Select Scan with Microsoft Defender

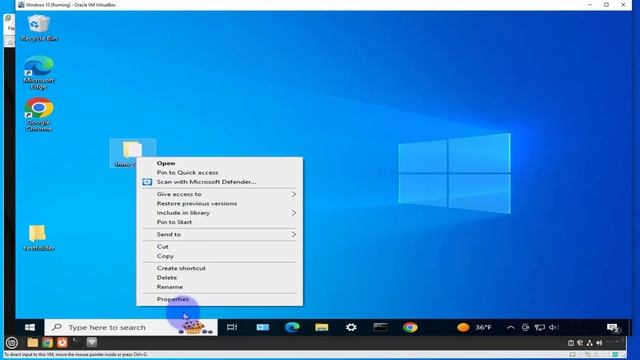[x=206, y=182]
